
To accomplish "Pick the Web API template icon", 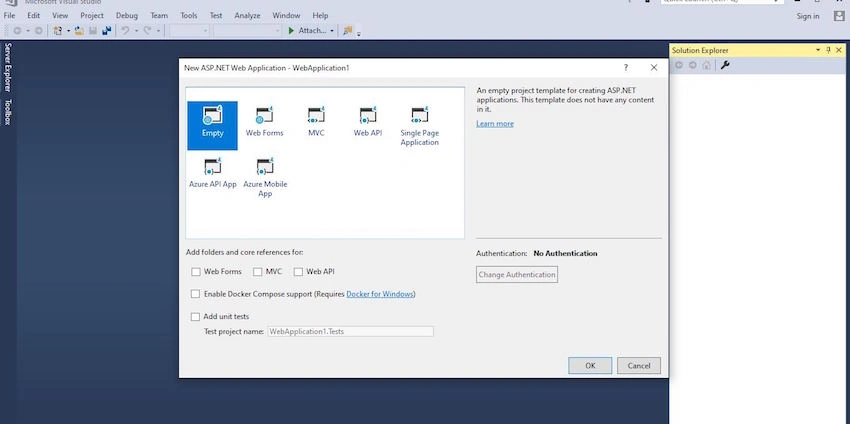I will (368, 115).
